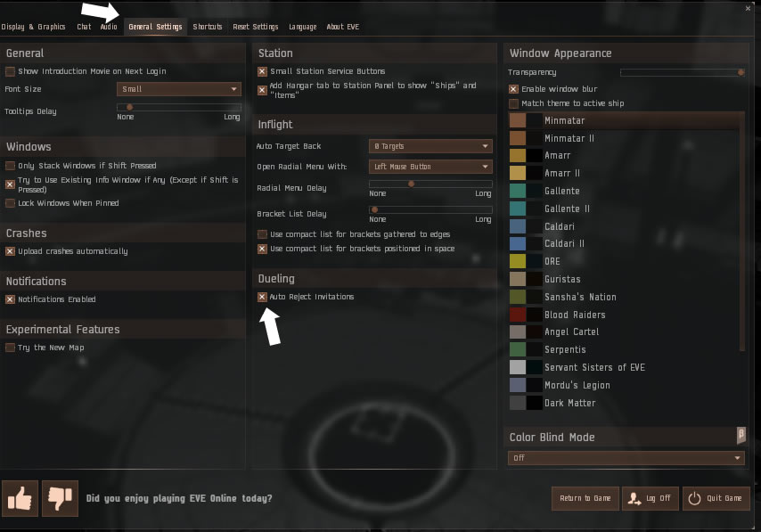The image size is (761, 532).
Task: Click the beta flag next to Color Blind Mode
Action: [741, 435]
